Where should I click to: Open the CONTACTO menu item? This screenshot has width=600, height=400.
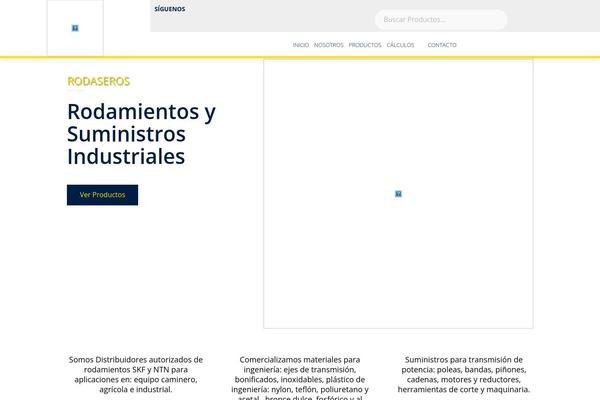pyautogui.click(x=442, y=45)
